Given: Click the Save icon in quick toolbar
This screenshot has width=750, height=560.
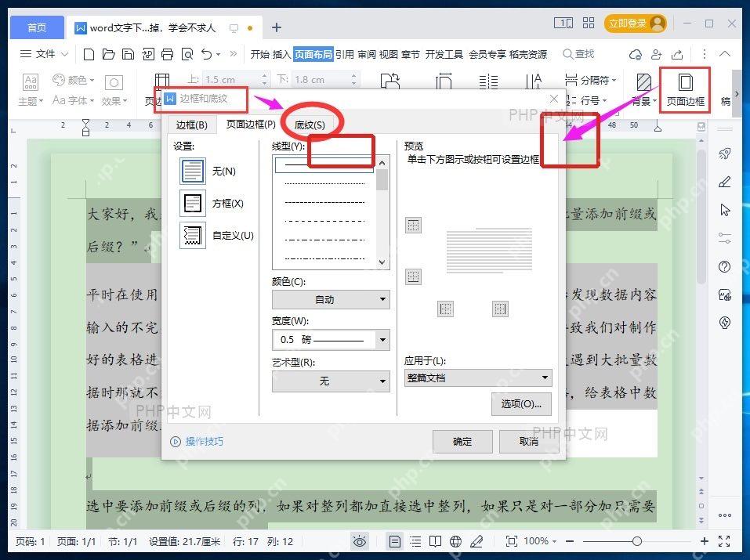Looking at the screenshot, I should click(x=128, y=54).
